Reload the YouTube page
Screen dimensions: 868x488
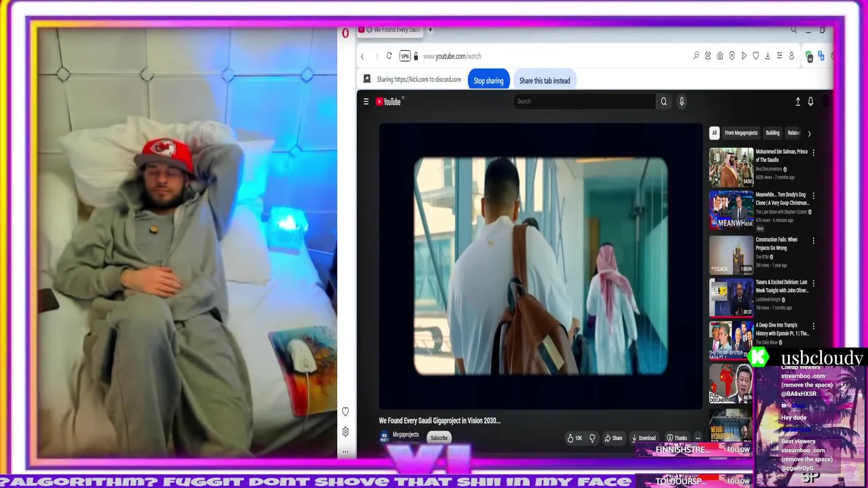[x=389, y=56]
